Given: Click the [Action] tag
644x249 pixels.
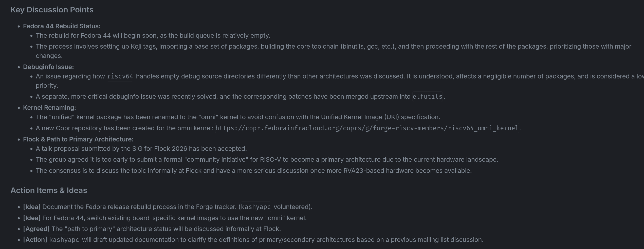Looking at the screenshot, I should pos(35,240).
